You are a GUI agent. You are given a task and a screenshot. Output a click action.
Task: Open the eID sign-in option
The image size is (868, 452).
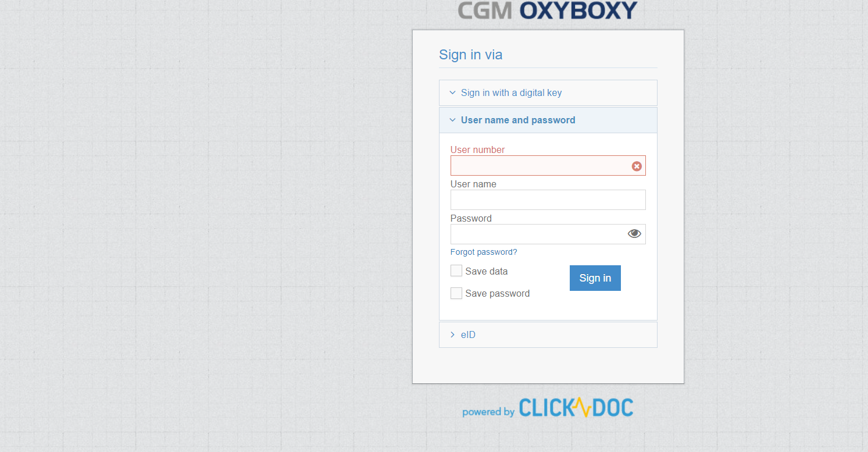tap(468, 335)
